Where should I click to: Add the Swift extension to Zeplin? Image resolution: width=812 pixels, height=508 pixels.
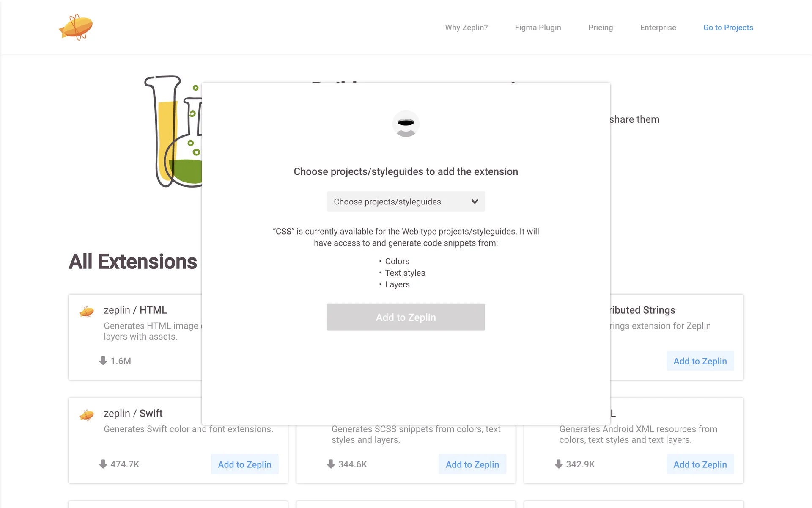(244, 464)
